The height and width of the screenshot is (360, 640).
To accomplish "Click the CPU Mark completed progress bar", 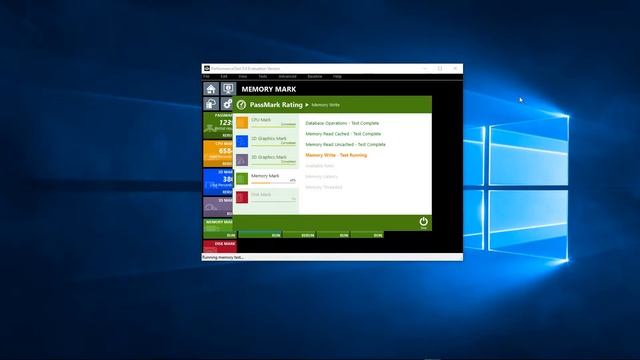I will pos(273,127).
